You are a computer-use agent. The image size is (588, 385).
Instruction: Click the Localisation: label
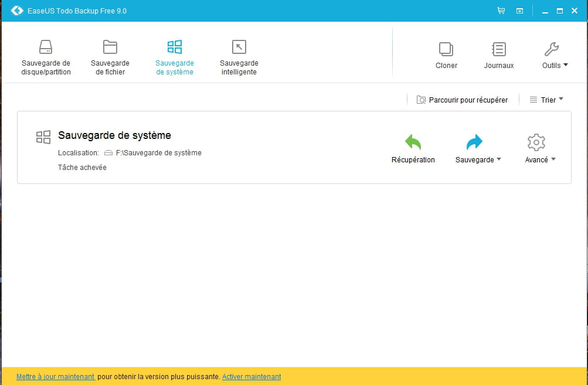click(x=79, y=152)
